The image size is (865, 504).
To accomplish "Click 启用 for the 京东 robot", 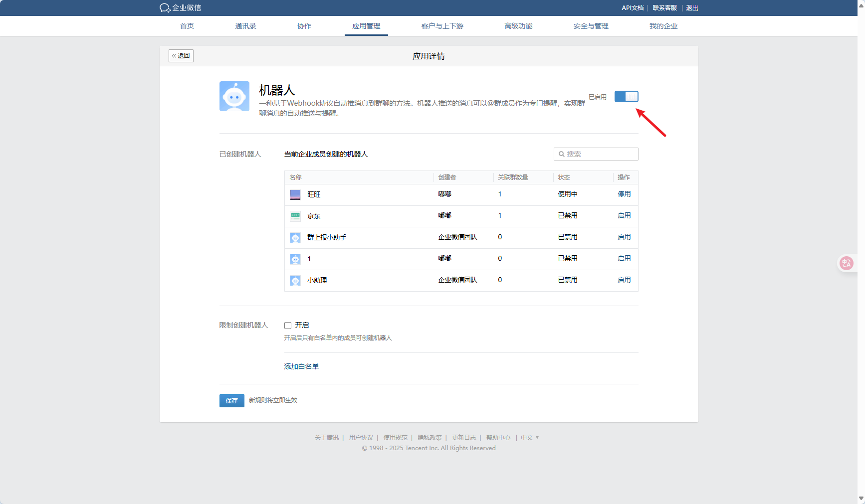I will click(x=624, y=215).
